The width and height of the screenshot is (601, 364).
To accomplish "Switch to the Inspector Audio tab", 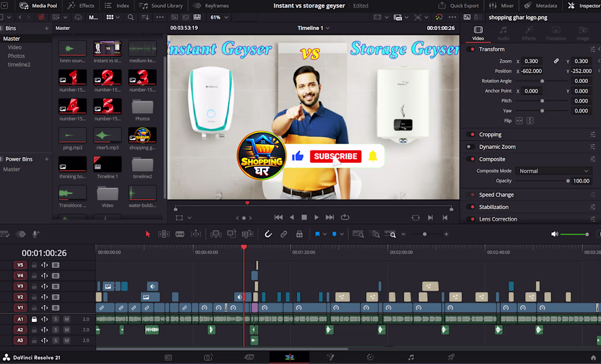I will (503, 33).
